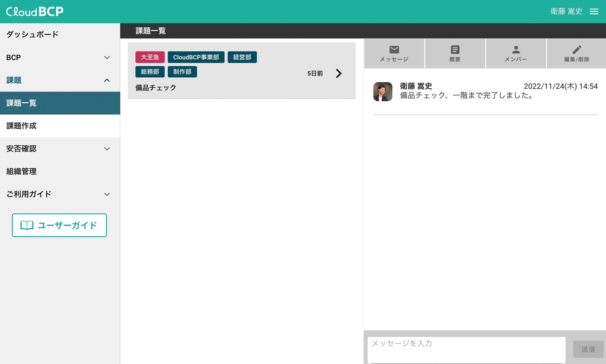Open the メッセージ envelope icon tab
The width and height of the screenshot is (606, 364).
click(x=394, y=50)
